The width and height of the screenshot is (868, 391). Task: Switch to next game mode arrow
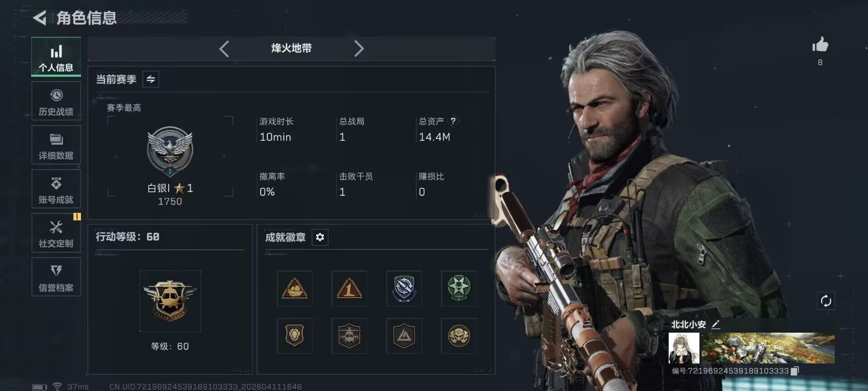[359, 48]
